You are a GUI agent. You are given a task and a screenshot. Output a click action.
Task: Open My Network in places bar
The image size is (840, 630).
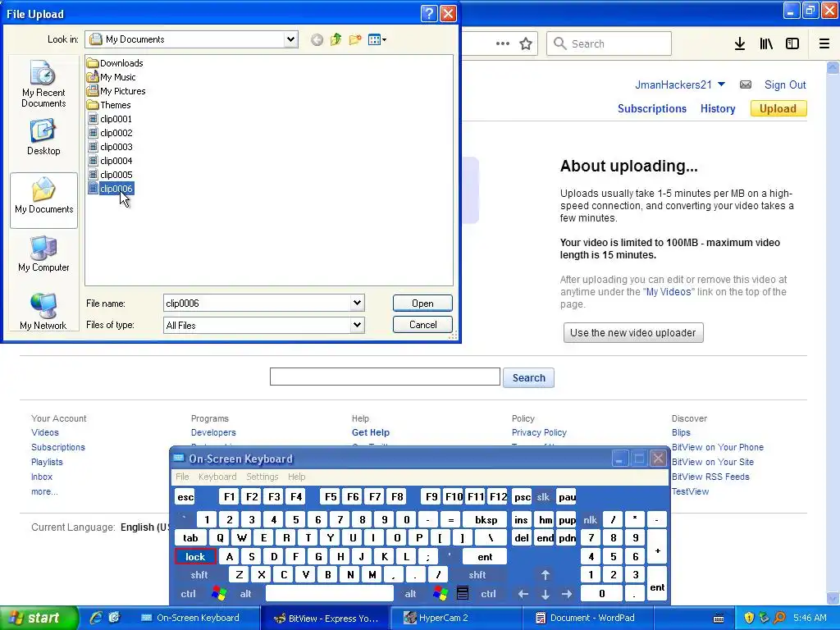click(43, 312)
